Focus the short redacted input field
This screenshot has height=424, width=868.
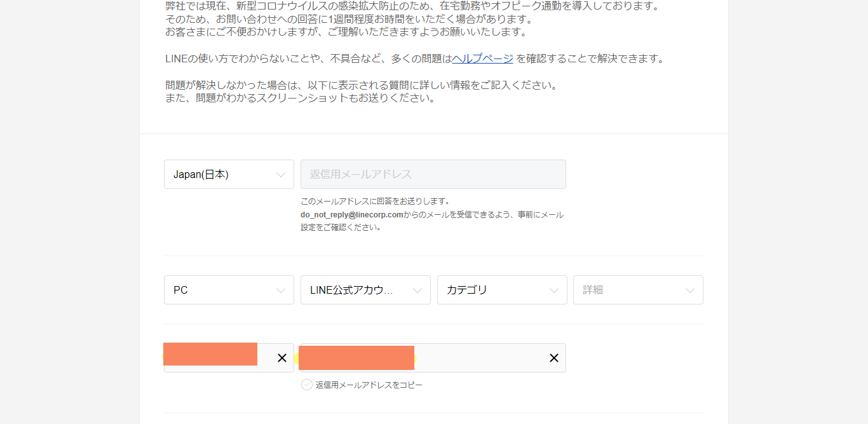tap(216, 358)
